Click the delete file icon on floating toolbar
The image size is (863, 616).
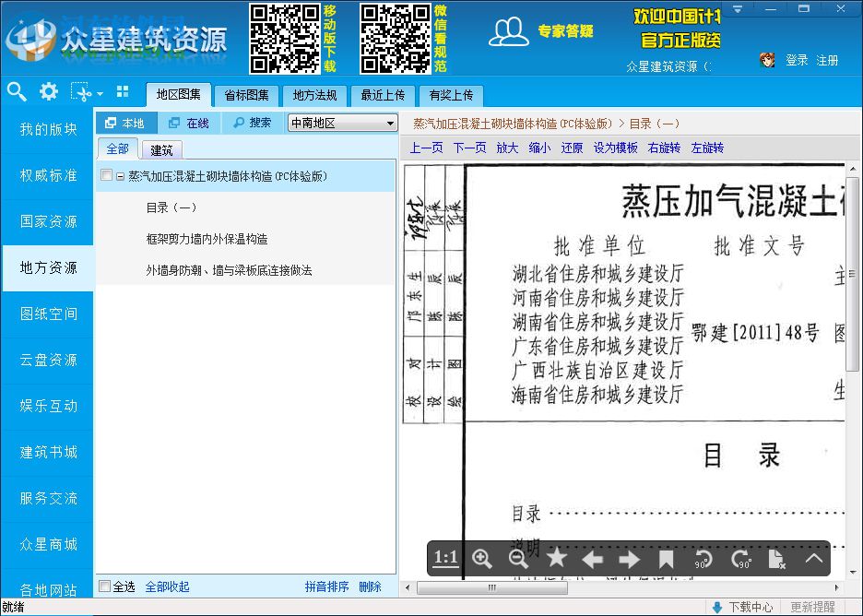[776, 558]
